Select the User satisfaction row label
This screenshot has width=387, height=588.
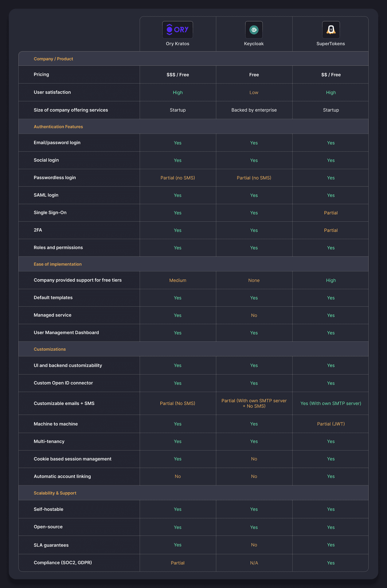tap(52, 92)
